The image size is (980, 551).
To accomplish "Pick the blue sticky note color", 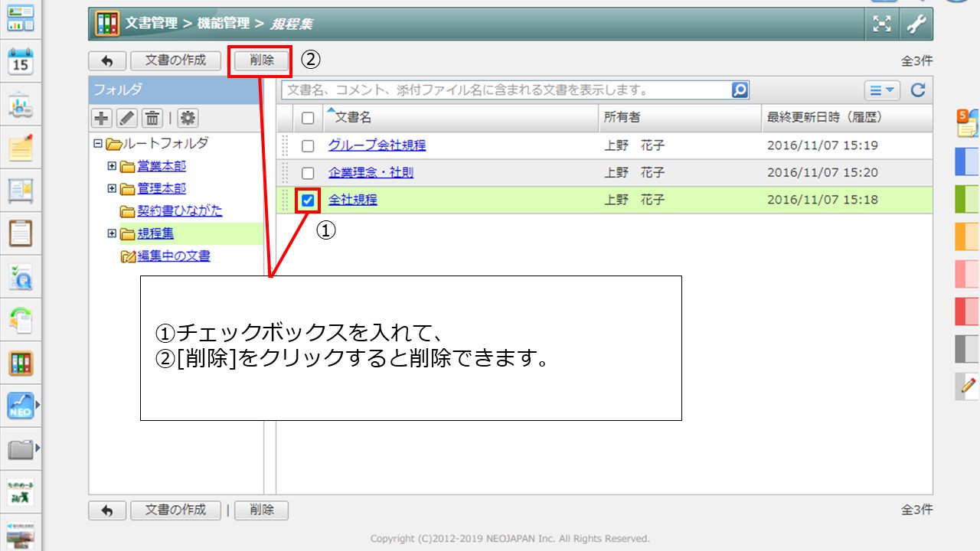I will [968, 162].
